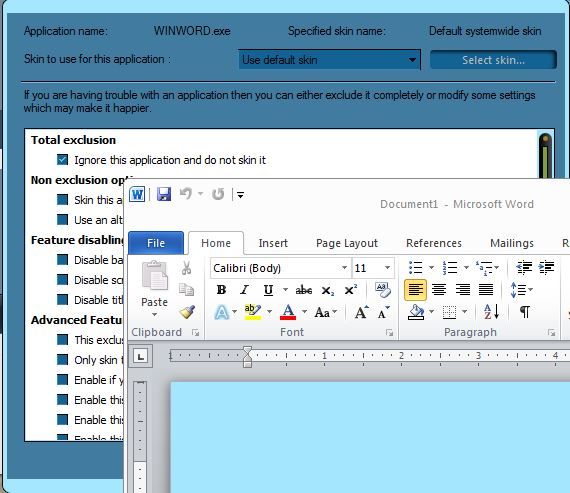
Task: Switch to the Mailings tab
Action: coord(512,243)
